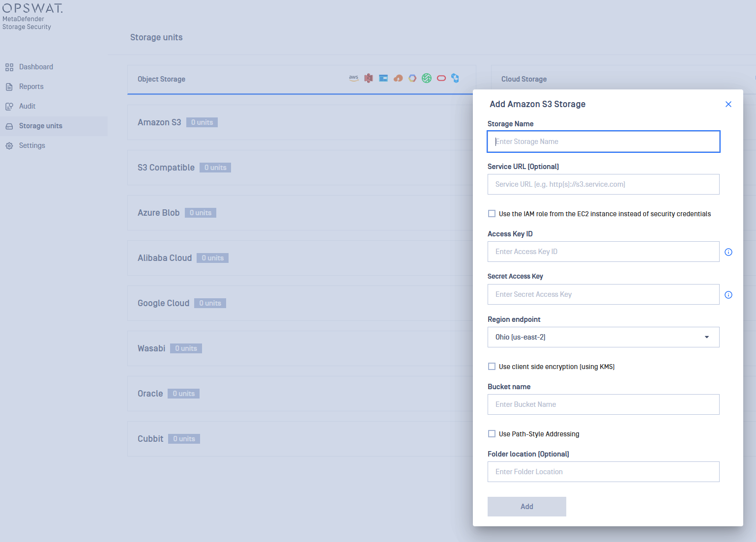Screen dimensions: 756x542
Task: Click the 'MetaDefender Storage Security' product name
Action: tap(27, 23)
